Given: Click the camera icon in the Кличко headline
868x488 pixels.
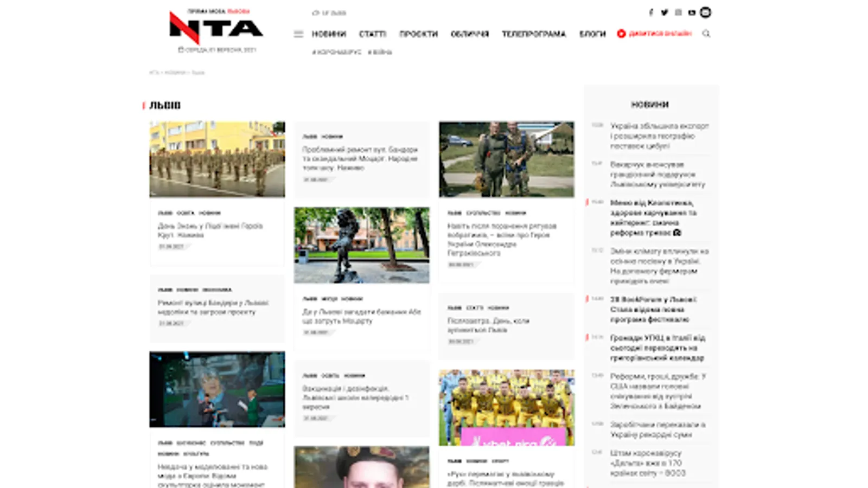Looking at the screenshot, I should coord(677,233).
